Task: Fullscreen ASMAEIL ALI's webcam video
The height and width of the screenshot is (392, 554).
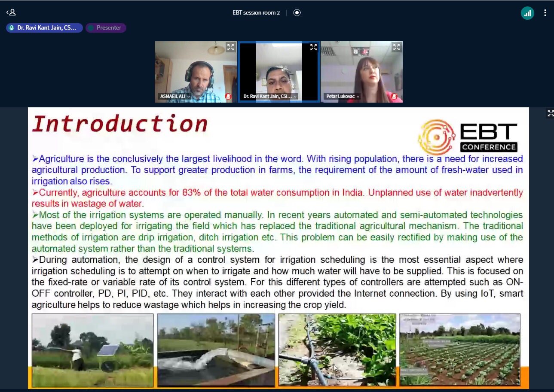Action: (x=231, y=47)
